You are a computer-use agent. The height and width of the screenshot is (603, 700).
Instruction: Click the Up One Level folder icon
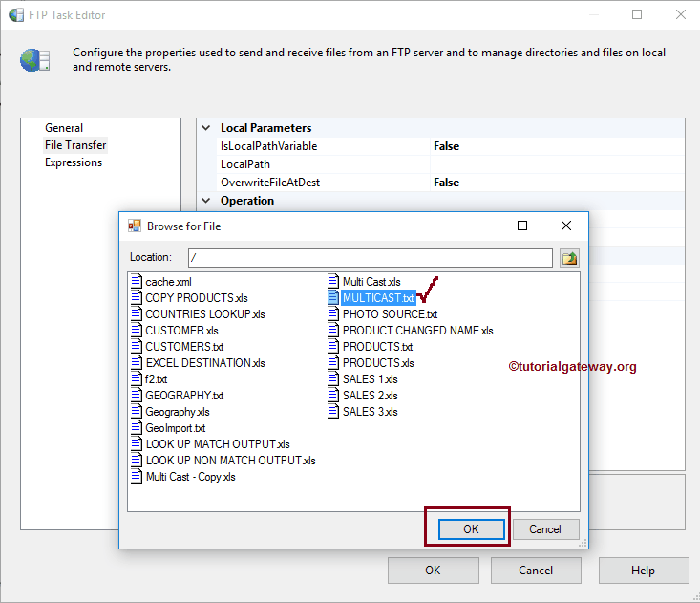(x=569, y=258)
